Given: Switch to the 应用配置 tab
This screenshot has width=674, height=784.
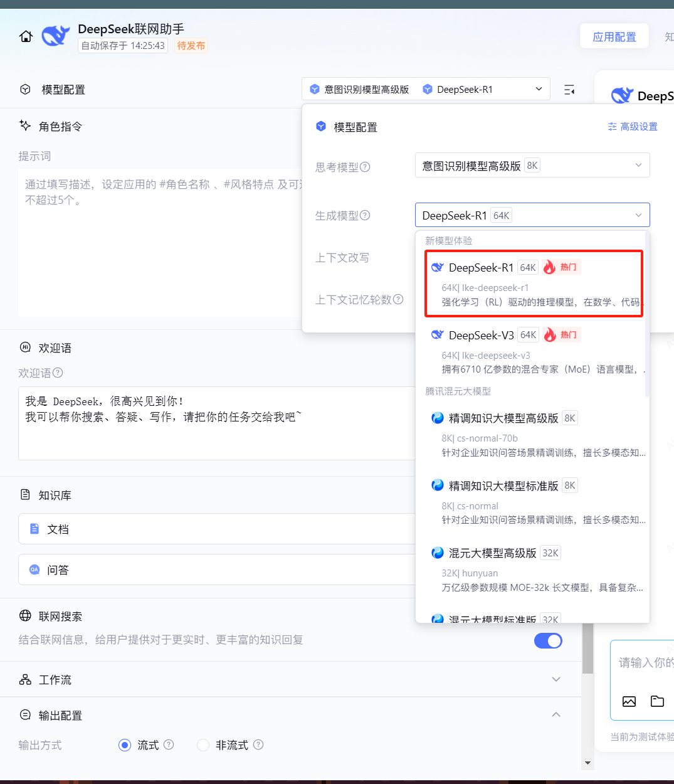Looking at the screenshot, I should tap(614, 37).
